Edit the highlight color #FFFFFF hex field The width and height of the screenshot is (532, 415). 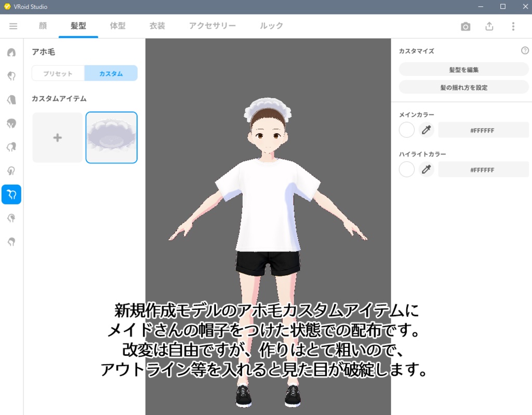click(483, 170)
